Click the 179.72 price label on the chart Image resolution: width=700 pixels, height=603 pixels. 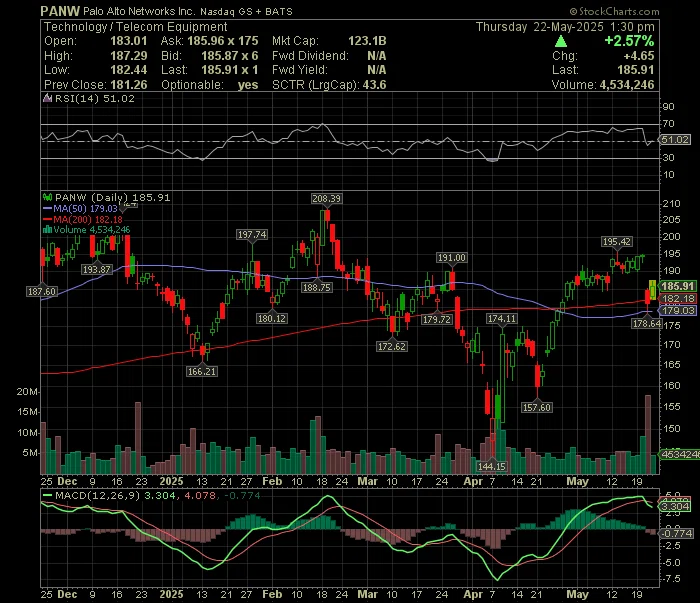coord(437,320)
